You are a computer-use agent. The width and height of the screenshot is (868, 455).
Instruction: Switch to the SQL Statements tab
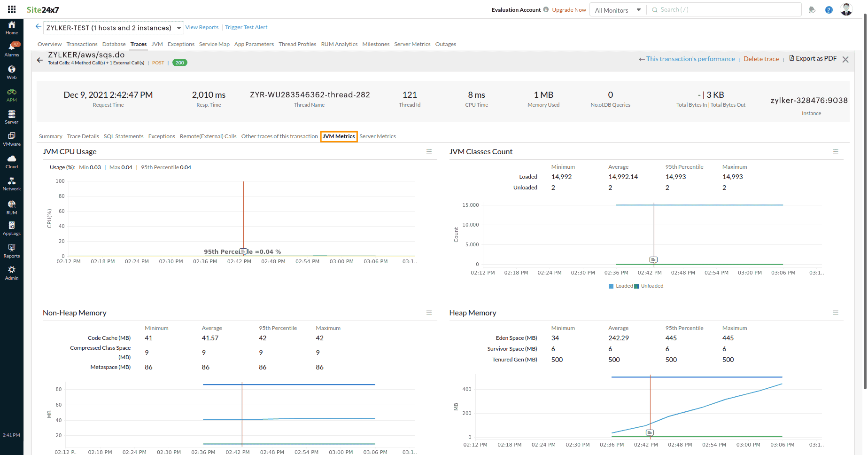(x=124, y=136)
